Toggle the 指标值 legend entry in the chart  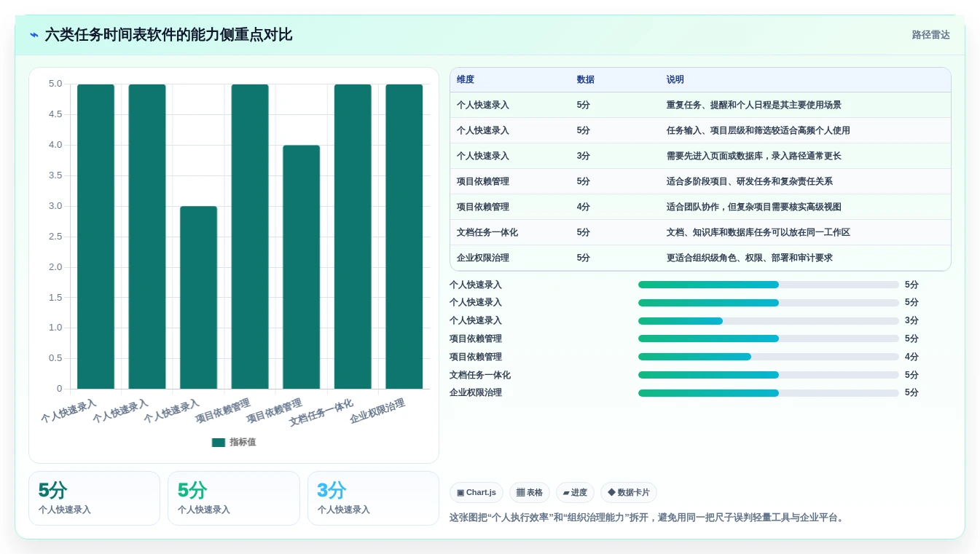click(x=234, y=442)
